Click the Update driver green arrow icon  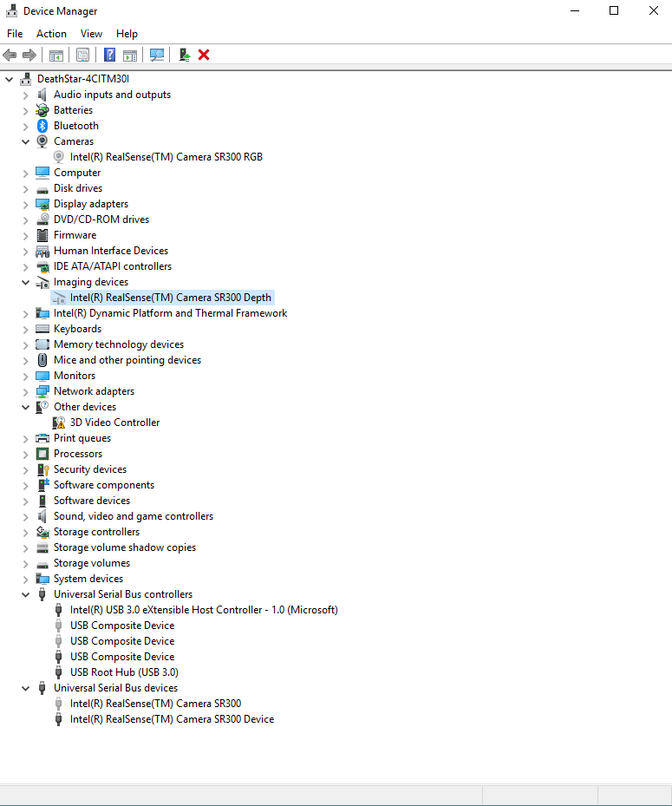click(x=185, y=55)
